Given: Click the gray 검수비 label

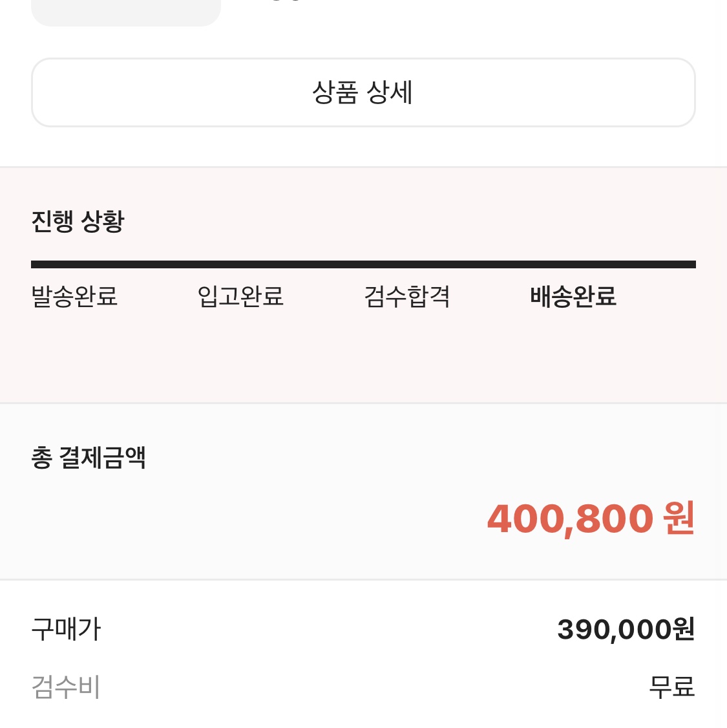Looking at the screenshot, I should tap(65, 687).
